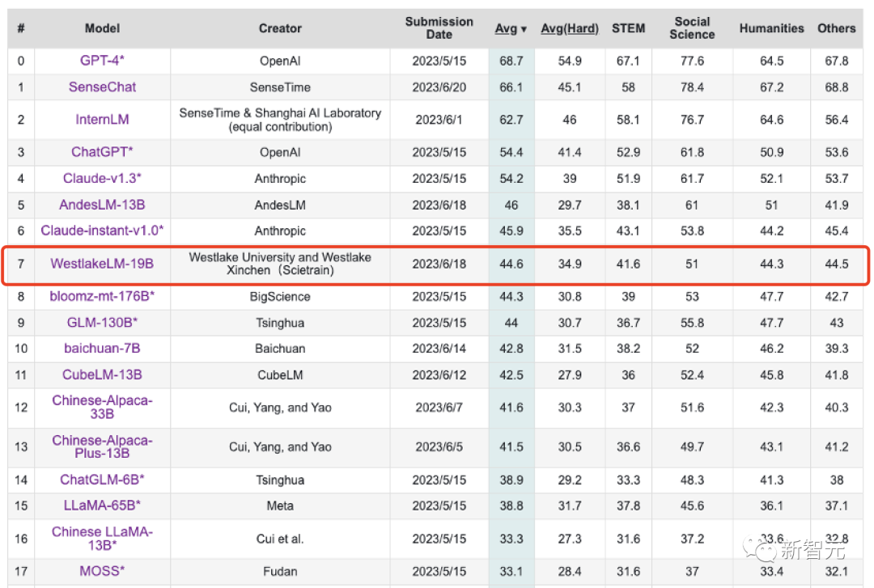Open the GPT-4* model link
Image resolution: width=874 pixels, height=588 pixels.
click(102, 61)
